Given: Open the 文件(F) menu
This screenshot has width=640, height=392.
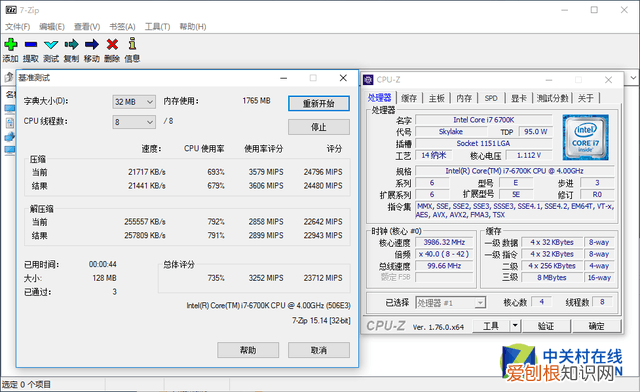Looking at the screenshot, I should coord(18,27).
